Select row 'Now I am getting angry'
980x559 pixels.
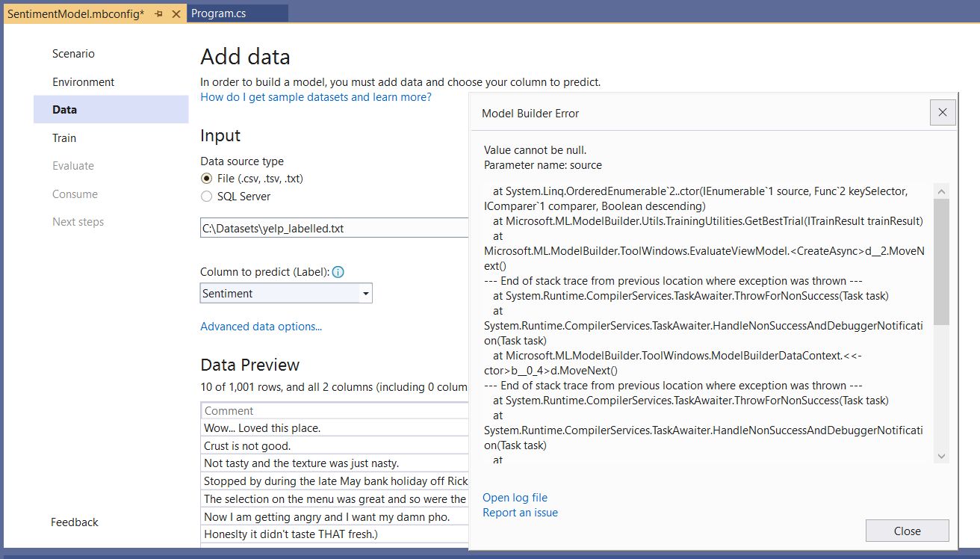point(335,516)
